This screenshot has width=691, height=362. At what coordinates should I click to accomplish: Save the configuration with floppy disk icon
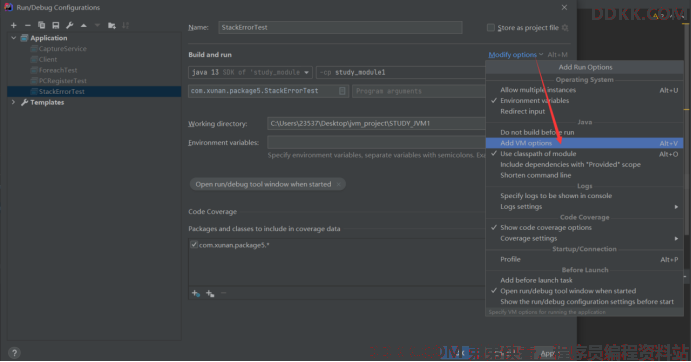[56, 26]
